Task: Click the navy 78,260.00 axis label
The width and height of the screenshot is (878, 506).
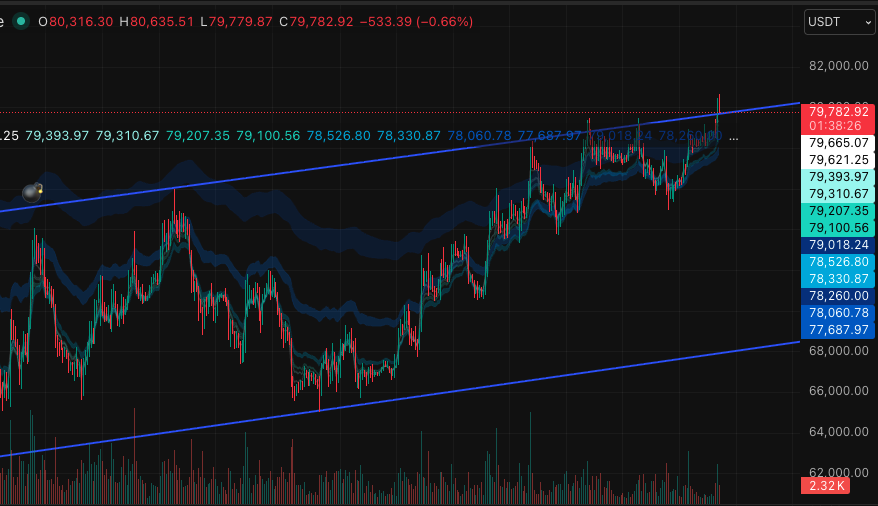Action: [x=838, y=296]
